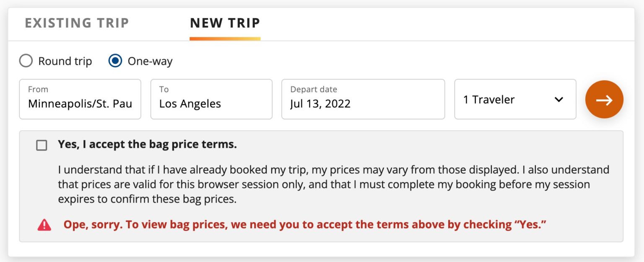Hit the arrow icon to search bag prices
The width and height of the screenshot is (644, 262).
(x=604, y=99)
